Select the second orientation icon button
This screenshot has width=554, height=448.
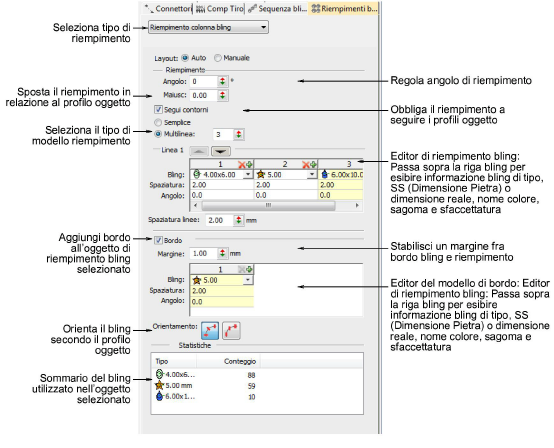(231, 331)
